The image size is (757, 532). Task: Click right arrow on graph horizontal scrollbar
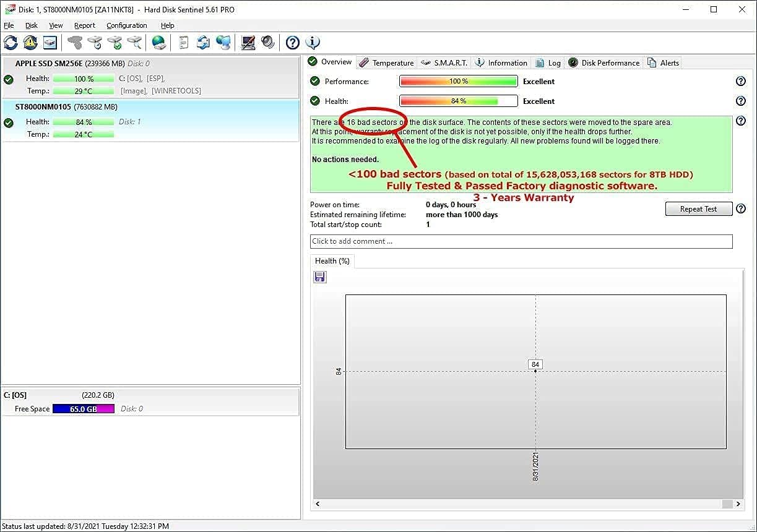(x=737, y=504)
